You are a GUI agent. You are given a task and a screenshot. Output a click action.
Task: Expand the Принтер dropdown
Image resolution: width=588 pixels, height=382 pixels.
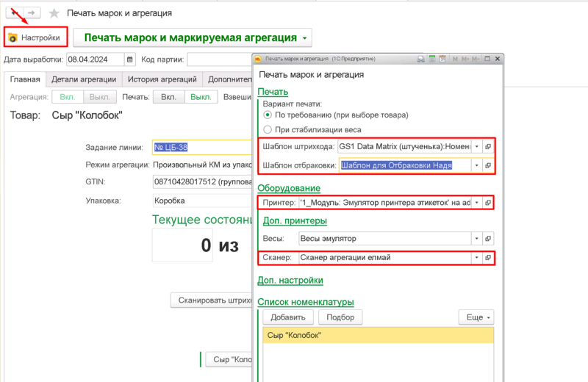point(476,203)
